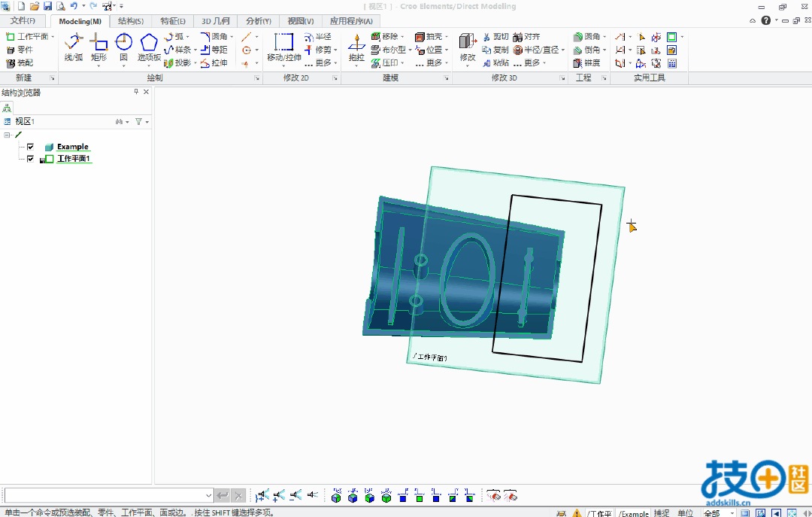Toggle the Example part checkbox
The width and height of the screenshot is (812, 517).
(x=31, y=147)
